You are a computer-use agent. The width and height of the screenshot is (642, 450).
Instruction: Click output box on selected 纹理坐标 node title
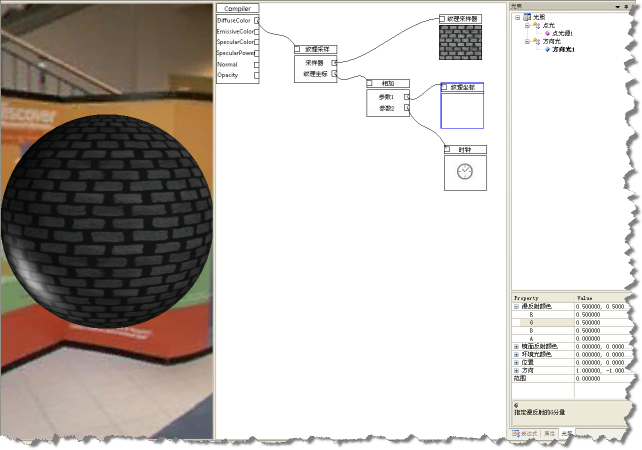coord(444,87)
